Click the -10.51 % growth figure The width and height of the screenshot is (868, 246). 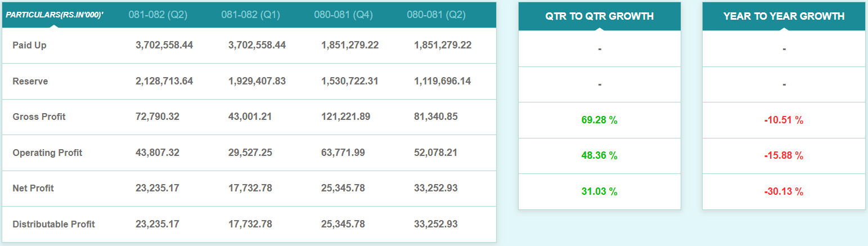point(784,120)
